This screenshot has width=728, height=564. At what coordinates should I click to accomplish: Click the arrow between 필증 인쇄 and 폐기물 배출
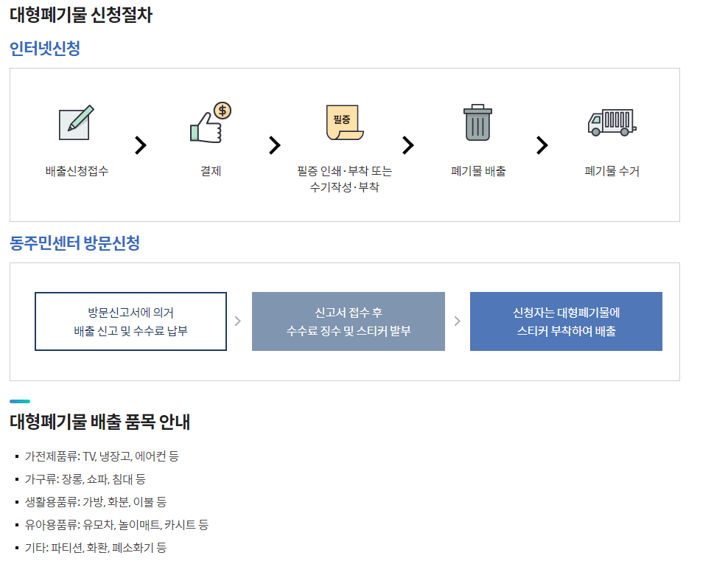[x=408, y=145]
